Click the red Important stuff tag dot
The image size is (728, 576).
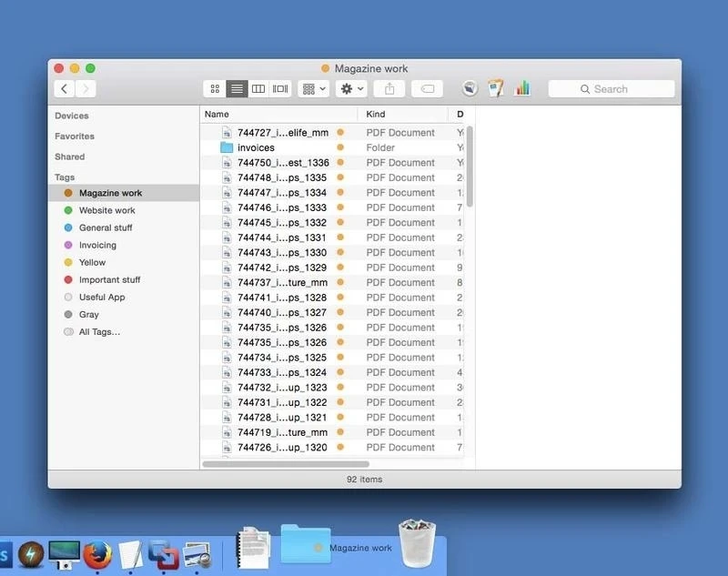[68, 280]
